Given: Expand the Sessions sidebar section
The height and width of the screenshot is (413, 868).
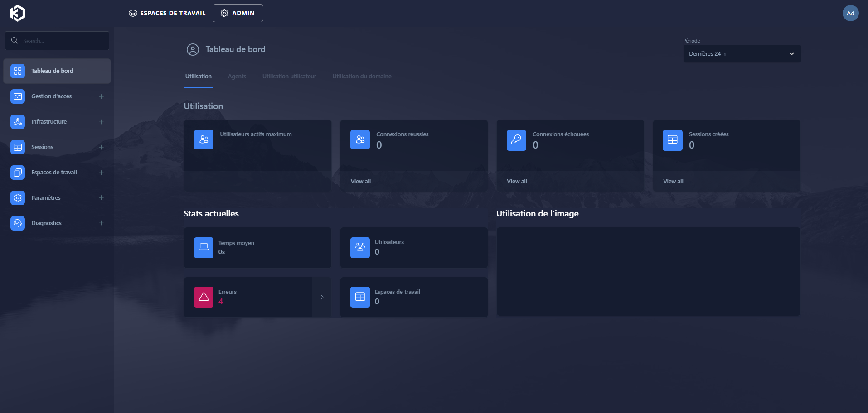Looking at the screenshot, I should 101,147.
